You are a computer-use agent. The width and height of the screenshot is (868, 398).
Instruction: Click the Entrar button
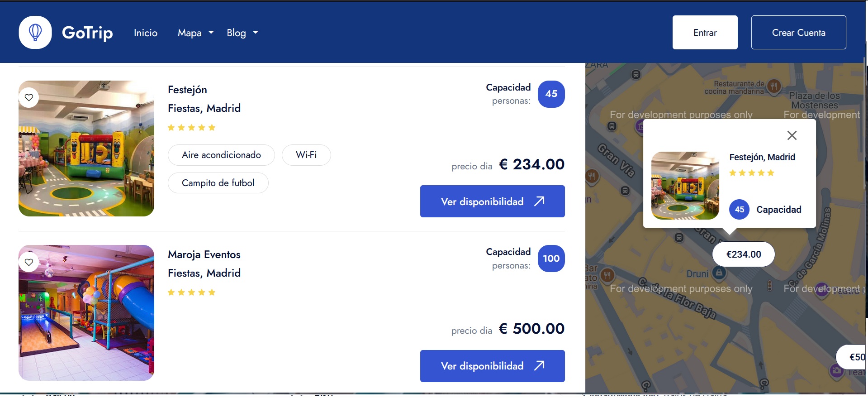pyautogui.click(x=705, y=33)
